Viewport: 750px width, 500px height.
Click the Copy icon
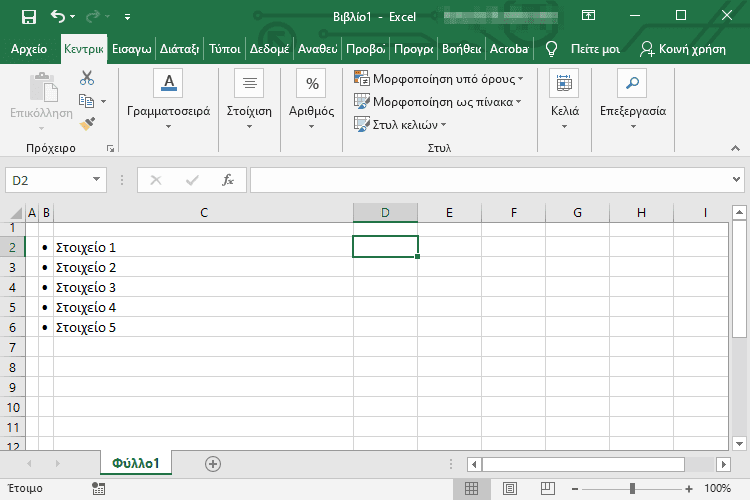click(86, 101)
